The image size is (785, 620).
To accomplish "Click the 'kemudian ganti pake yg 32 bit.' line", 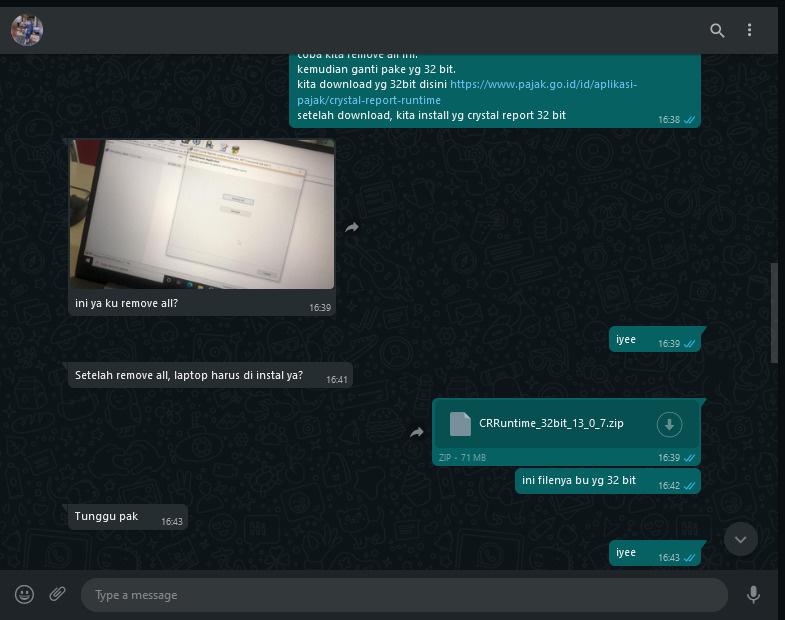I will pos(376,69).
